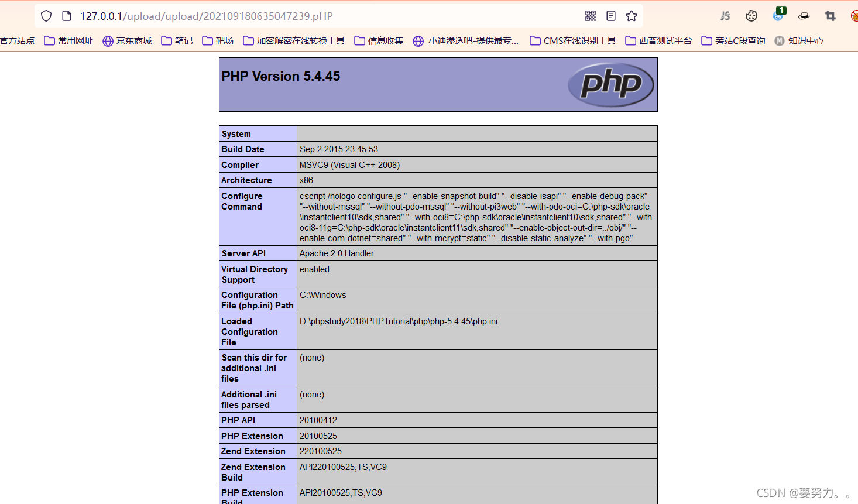The width and height of the screenshot is (858, 504).
Task: Click Scan this dir for additional .ini label
Action: point(254,368)
